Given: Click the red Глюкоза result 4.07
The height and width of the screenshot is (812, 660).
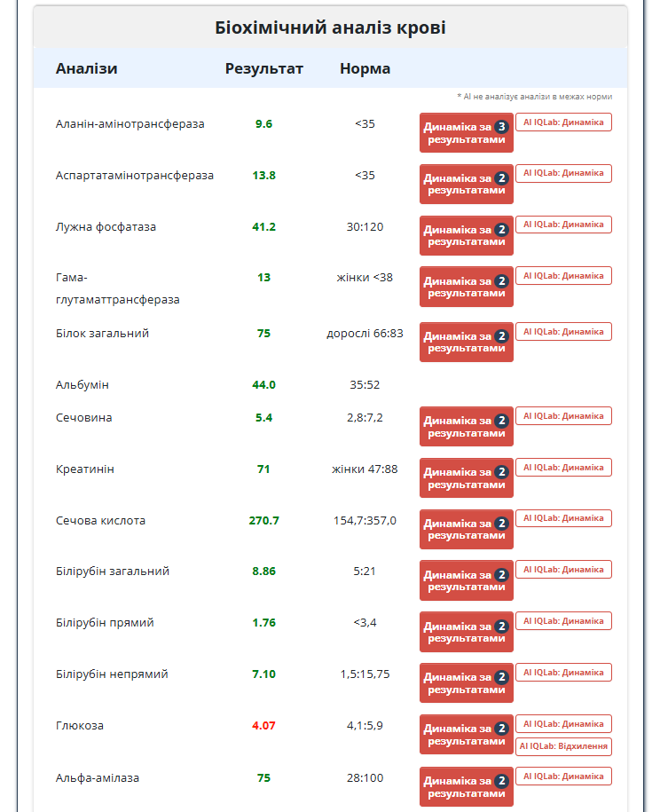Looking at the screenshot, I should [x=263, y=726].
